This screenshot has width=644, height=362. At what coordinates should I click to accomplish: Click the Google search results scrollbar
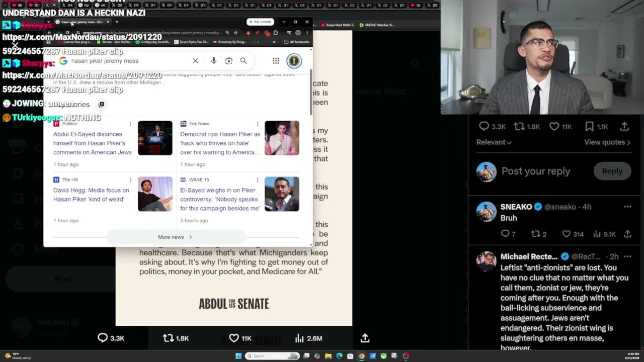tap(311, 92)
